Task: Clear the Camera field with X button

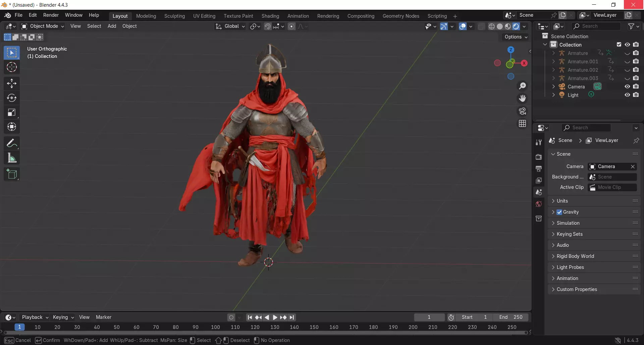Action: point(633,166)
